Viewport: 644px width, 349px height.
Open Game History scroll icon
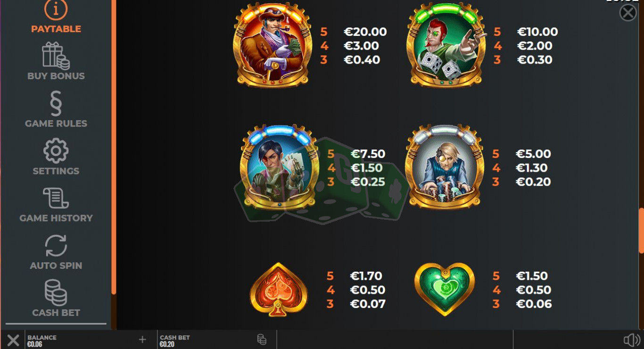click(56, 198)
